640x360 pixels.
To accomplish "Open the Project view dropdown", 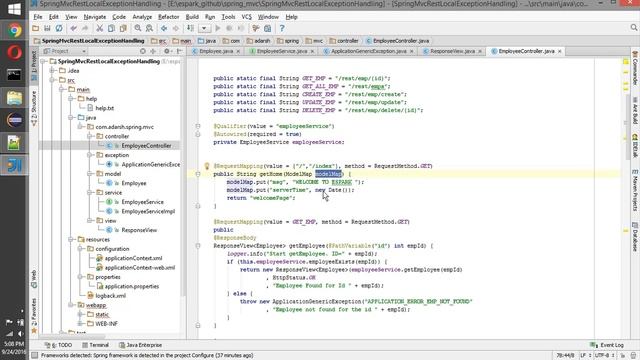I will click(x=65, y=51).
